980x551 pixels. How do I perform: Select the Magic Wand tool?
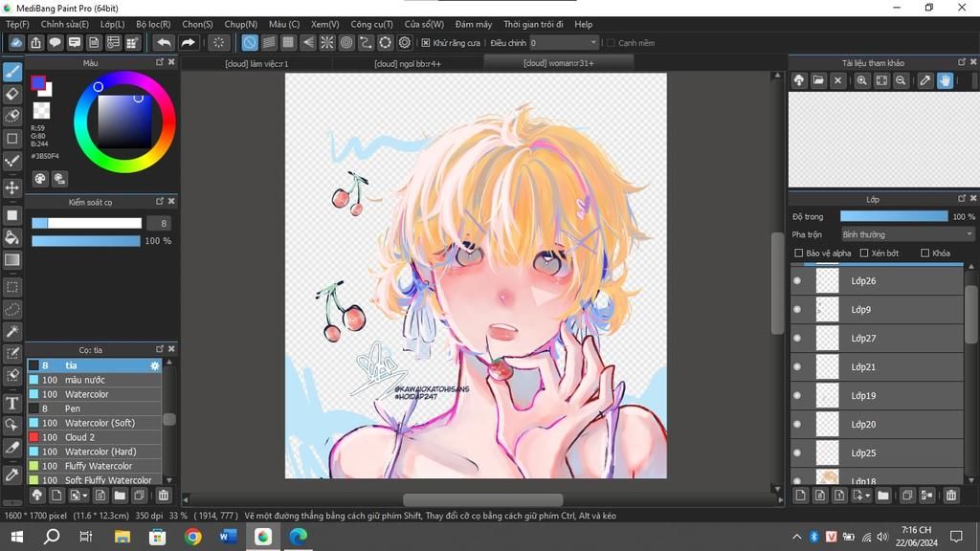12,332
